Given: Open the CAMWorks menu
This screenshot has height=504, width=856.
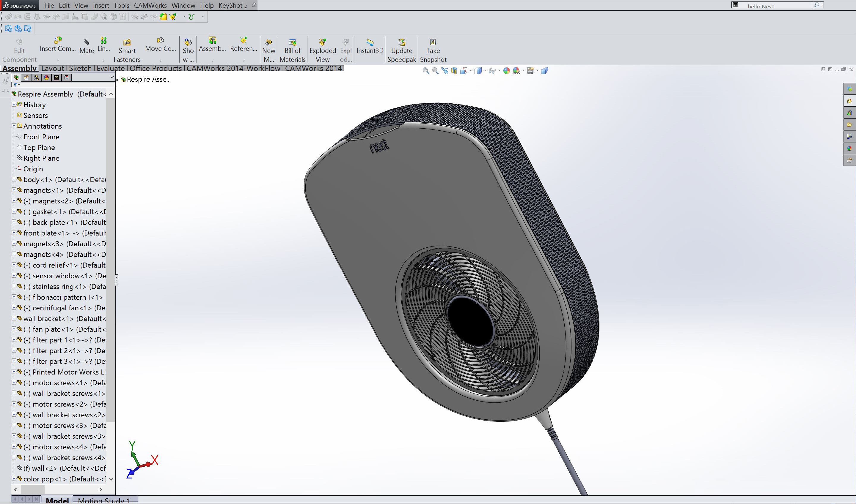Looking at the screenshot, I should 150,5.
